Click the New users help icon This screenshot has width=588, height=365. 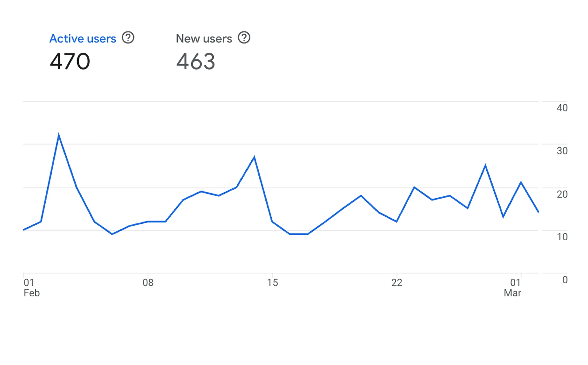pyautogui.click(x=244, y=38)
